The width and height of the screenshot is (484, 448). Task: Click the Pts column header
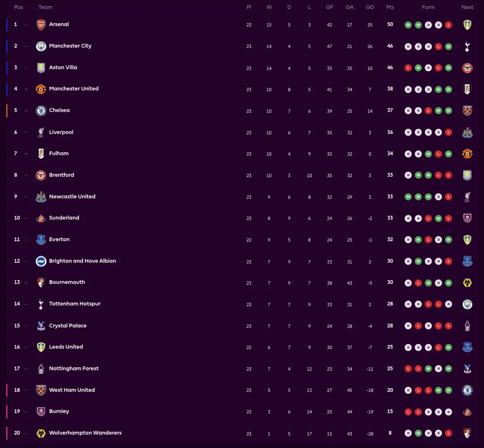390,7
